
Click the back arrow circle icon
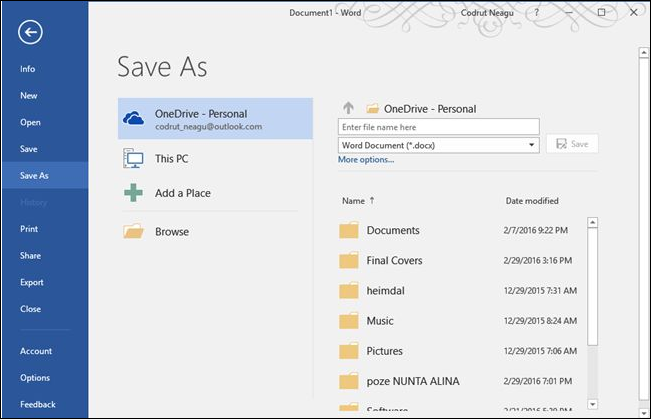coord(30,32)
